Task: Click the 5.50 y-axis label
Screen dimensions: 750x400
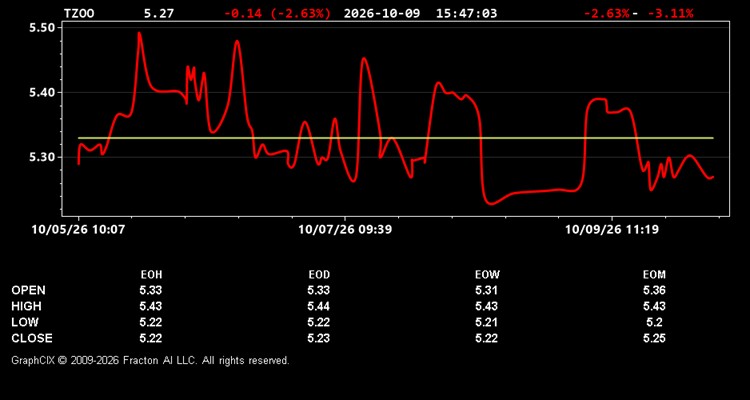Action: coord(43,28)
